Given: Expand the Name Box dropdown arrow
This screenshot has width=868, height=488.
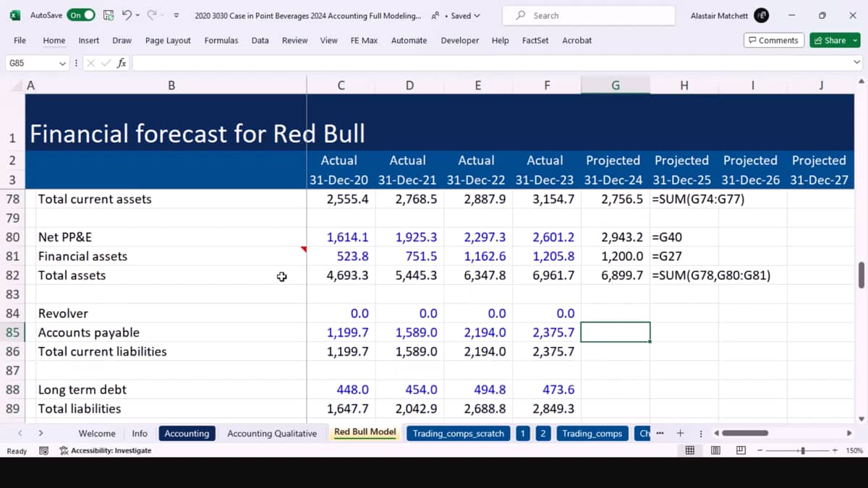Looking at the screenshot, I should (63, 63).
